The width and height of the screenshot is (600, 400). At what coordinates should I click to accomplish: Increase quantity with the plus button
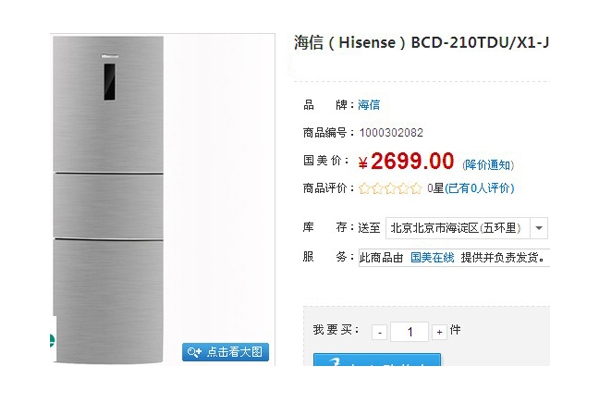pos(439,332)
